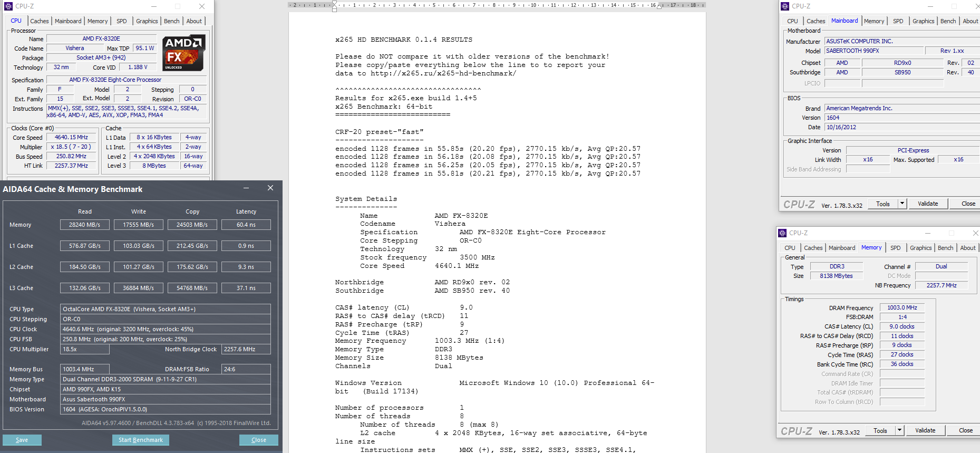Image resolution: width=980 pixels, height=453 pixels.
Task: Click the Start Benchmark button
Action: (141, 440)
